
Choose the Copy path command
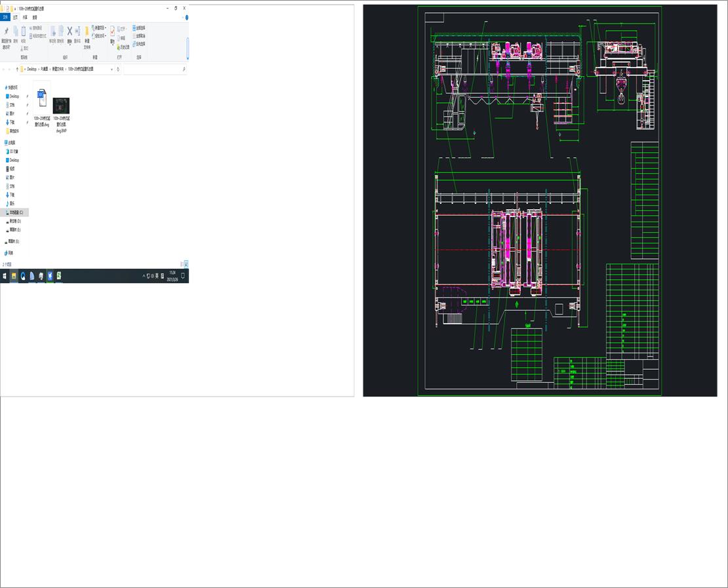37,28
